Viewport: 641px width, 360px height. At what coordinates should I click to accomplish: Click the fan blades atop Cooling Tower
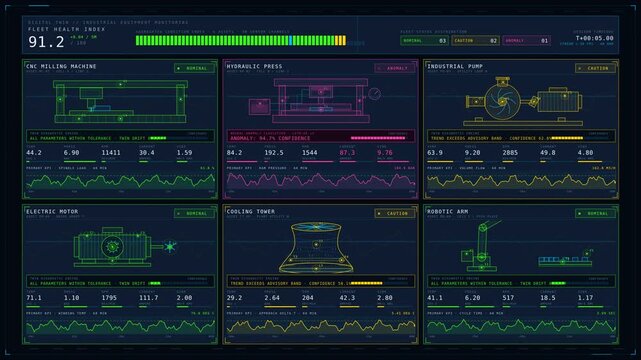pyautogui.click(x=316, y=227)
